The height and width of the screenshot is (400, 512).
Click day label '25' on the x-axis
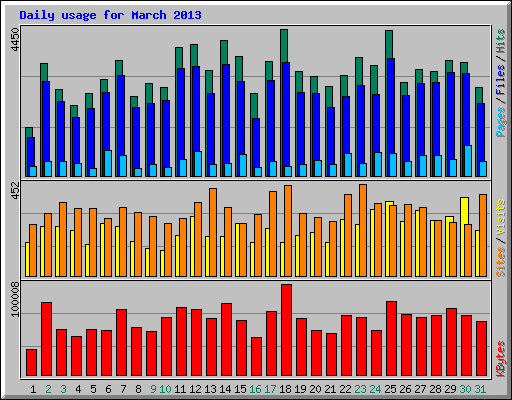pyautogui.click(x=390, y=389)
